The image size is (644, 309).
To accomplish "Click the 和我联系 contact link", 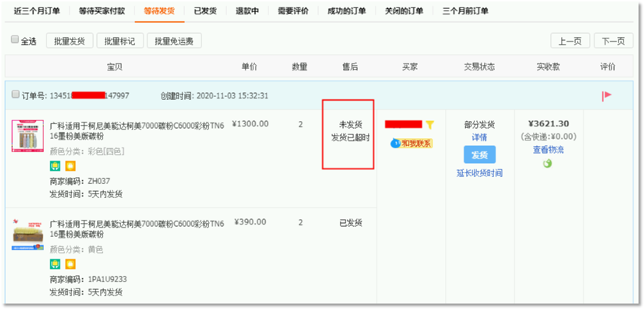I will pos(417,144).
